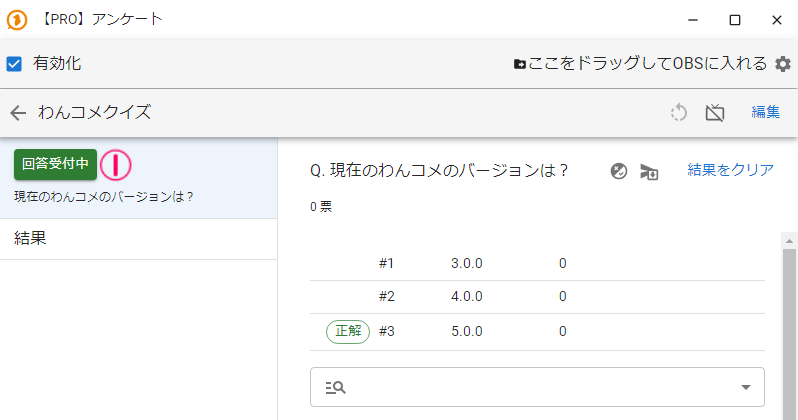
Task: Click the list-search icon in the combo box
Action: [335, 387]
